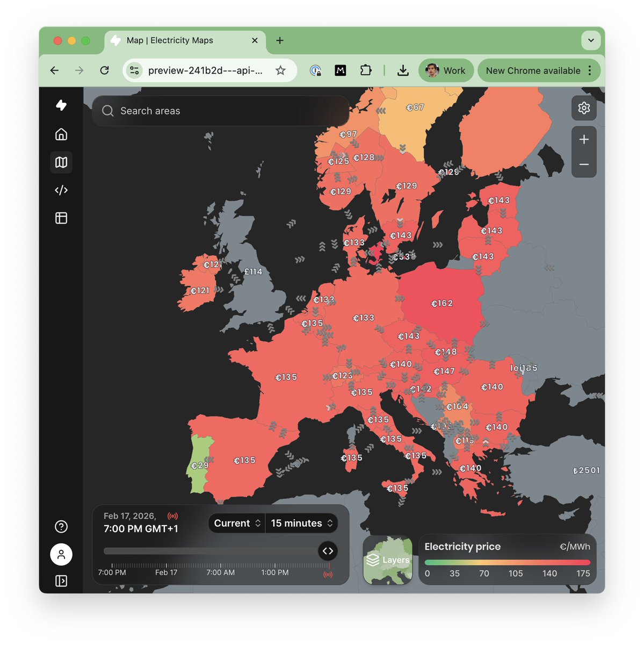Open map settings gear icon
This screenshot has height=645, width=644.
[584, 108]
